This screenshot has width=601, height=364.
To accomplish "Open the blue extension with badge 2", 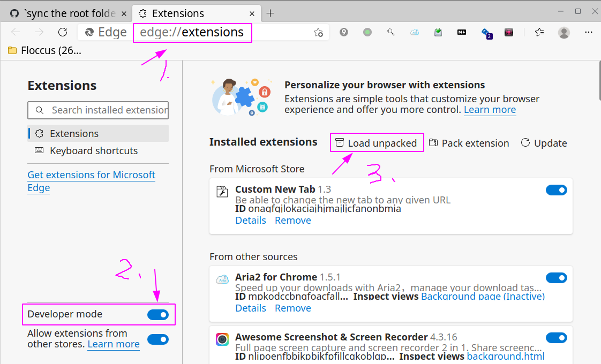I will pos(486,33).
